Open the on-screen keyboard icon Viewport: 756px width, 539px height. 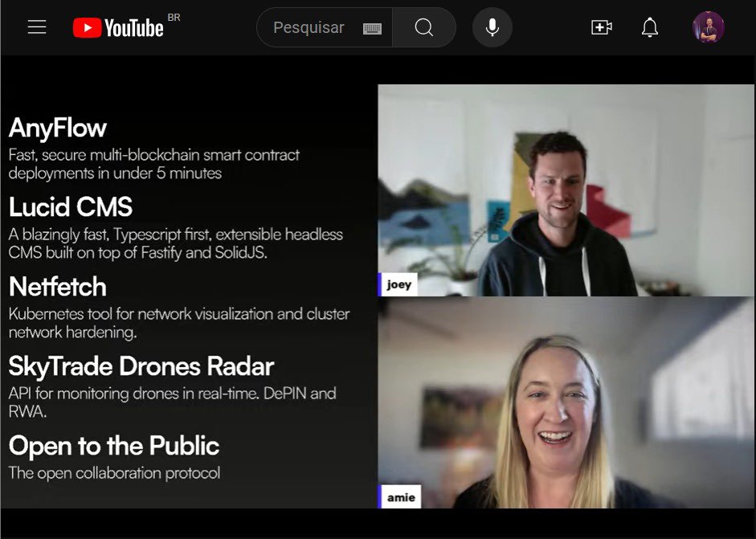372,28
